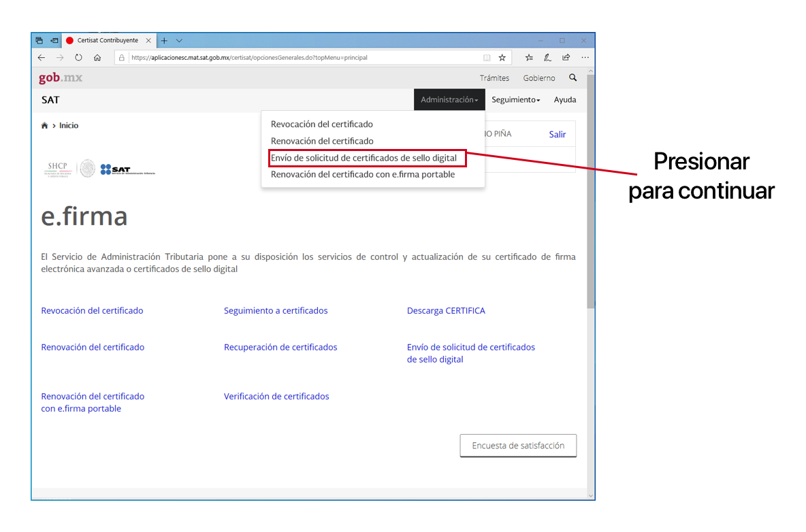Click the SAT header title
The height and width of the screenshot is (532, 806).
50,100
